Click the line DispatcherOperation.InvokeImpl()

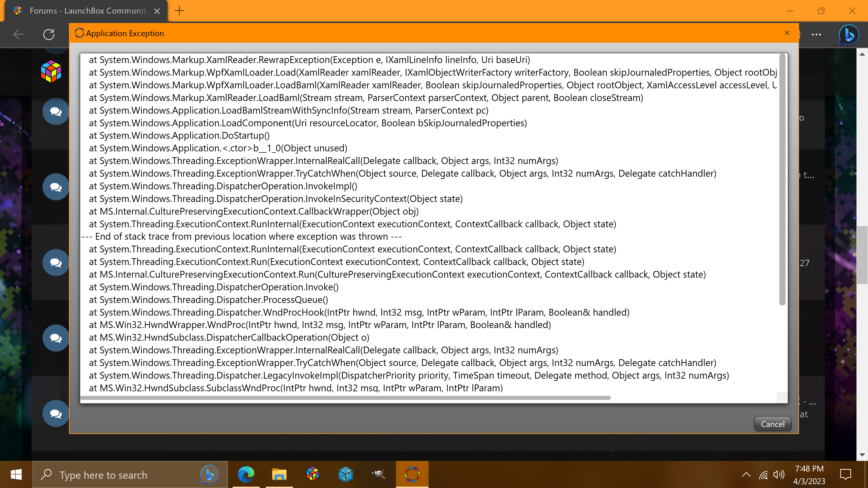pyautogui.click(x=223, y=186)
